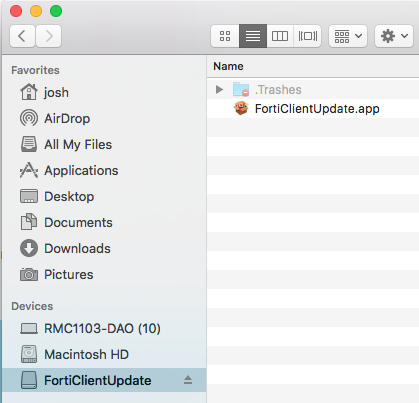The image size is (419, 403).
Task: Open Documents in the sidebar
Action: [78, 222]
